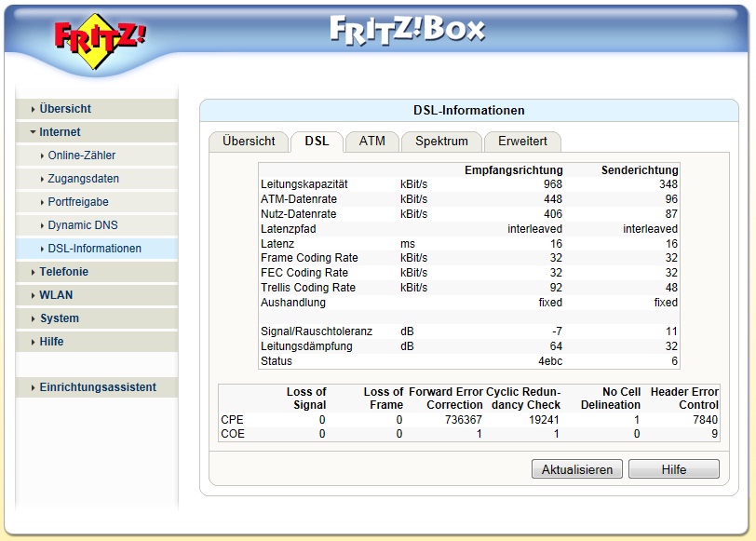Click Trellis Coding Rate value 92

pyautogui.click(x=556, y=288)
